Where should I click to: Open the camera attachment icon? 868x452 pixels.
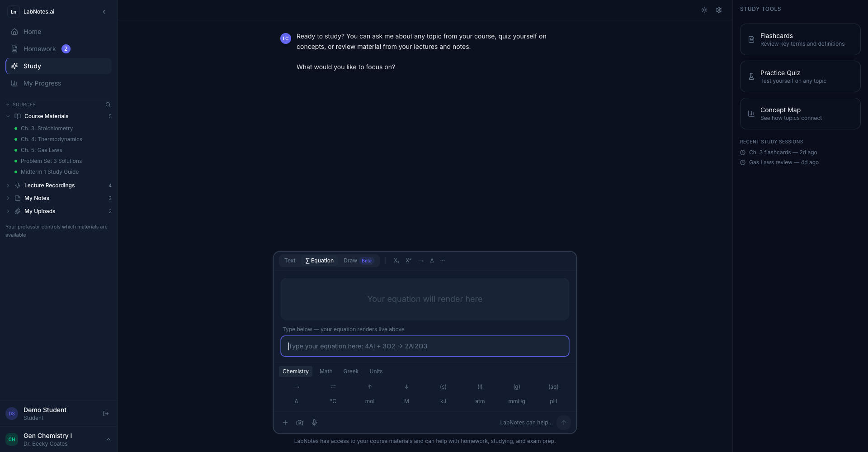(x=300, y=422)
